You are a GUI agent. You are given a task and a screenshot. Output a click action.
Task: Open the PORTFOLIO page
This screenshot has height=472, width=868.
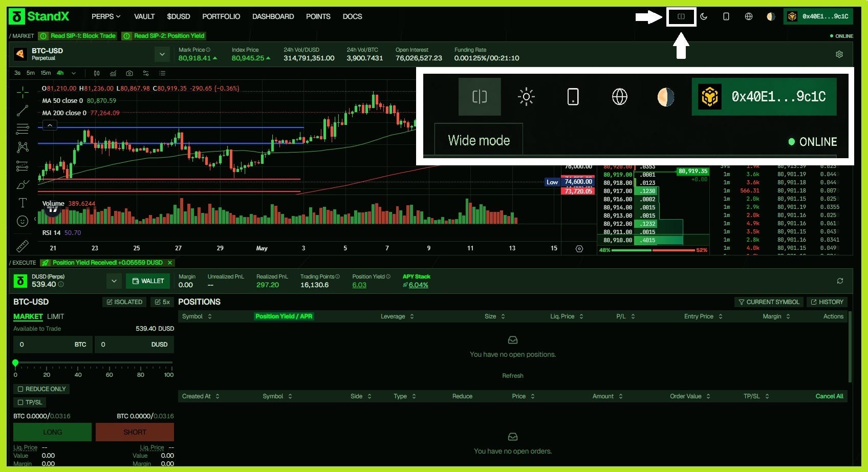point(221,16)
